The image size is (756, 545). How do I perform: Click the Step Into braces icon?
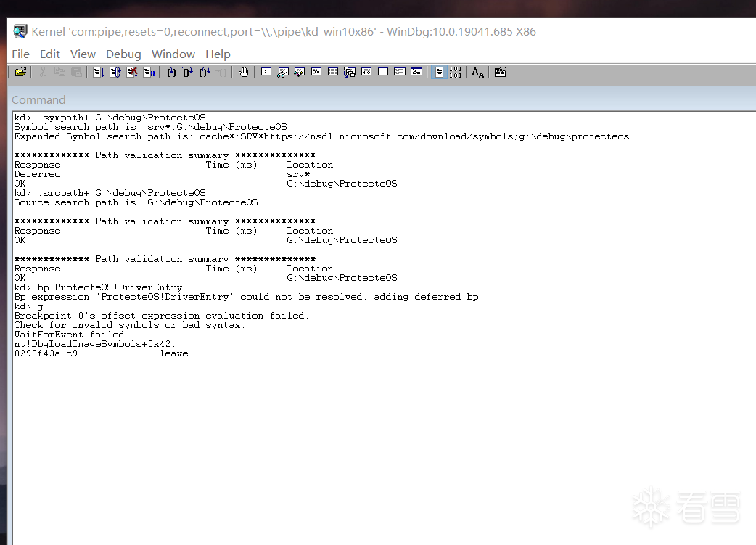click(171, 73)
